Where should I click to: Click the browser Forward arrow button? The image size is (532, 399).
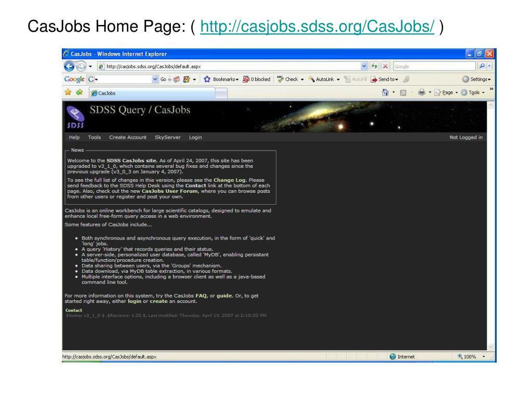tap(81, 66)
